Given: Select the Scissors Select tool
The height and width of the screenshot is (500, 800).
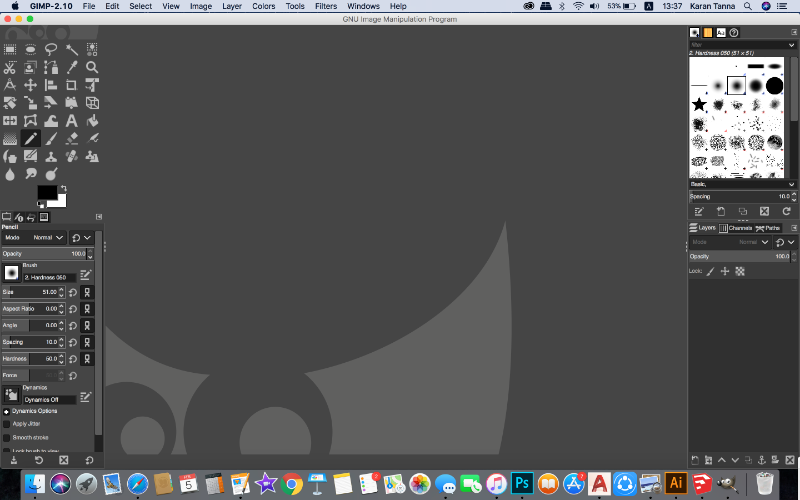Looking at the screenshot, I should click(x=10, y=67).
